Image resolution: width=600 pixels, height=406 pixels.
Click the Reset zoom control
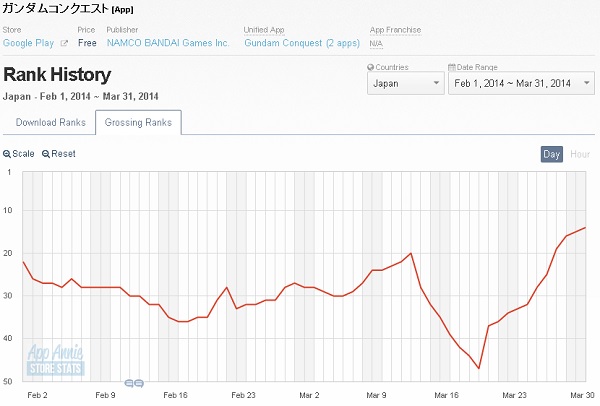[59, 154]
